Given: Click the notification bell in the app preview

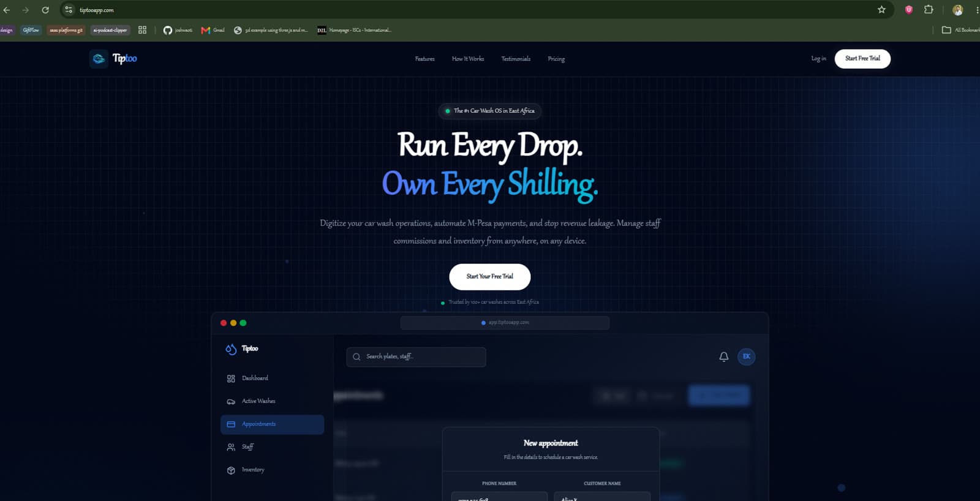Looking at the screenshot, I should coord(723,356).
